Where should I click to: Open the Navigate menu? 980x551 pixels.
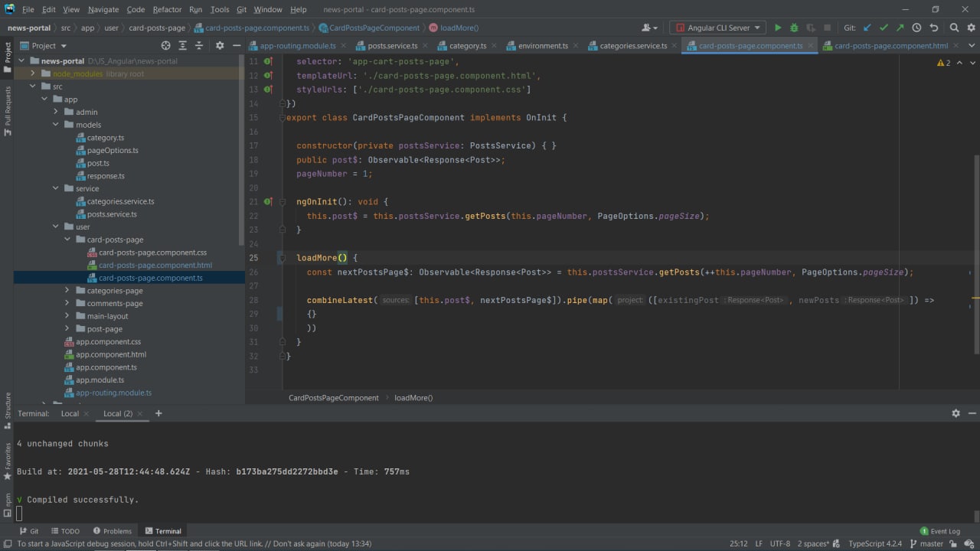pos(103,9)
